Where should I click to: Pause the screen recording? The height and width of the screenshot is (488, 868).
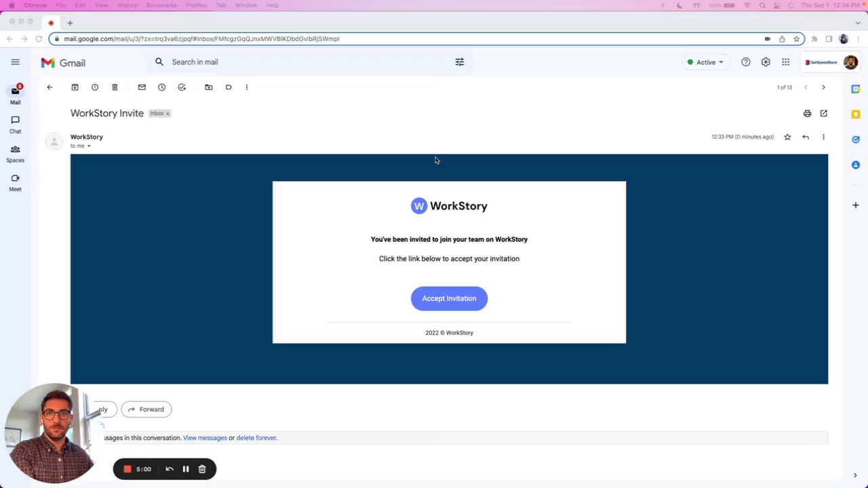pyautogui.click(x=186, y=469)
